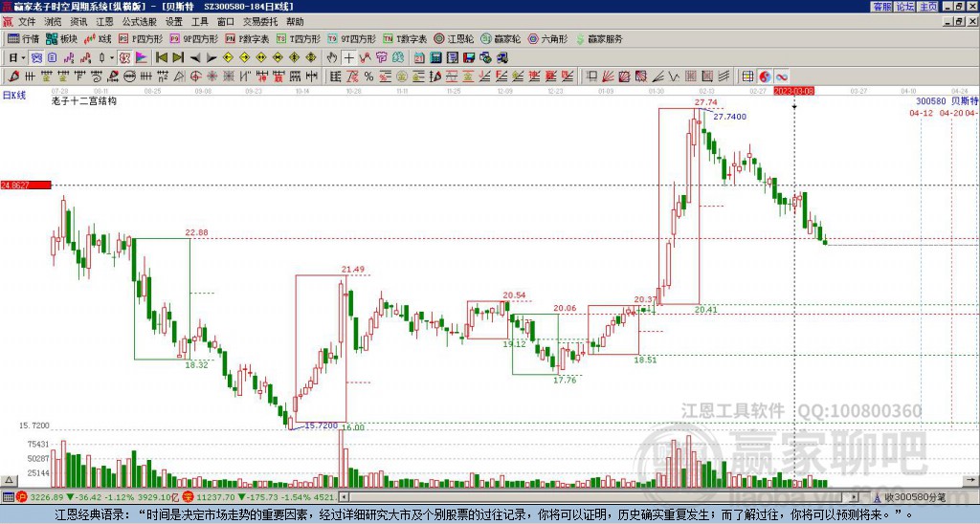Open the 浏览 menu
The image size is (980, 524).
coord(53,22)
